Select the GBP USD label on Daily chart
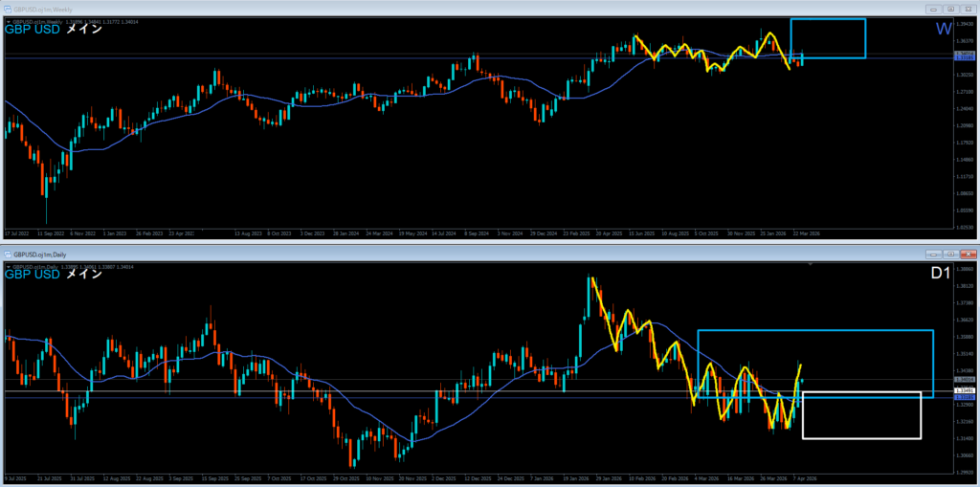The image size is (980, 487). click(33, 274)
